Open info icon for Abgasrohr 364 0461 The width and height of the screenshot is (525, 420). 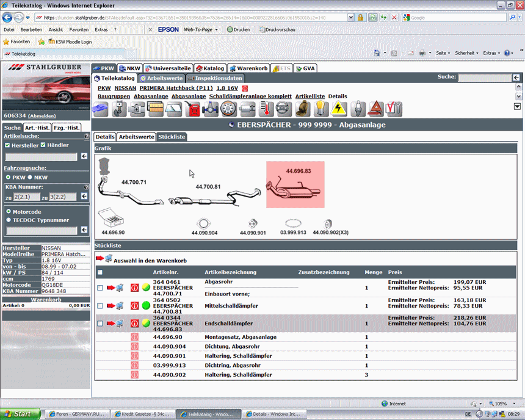[x=134, y=288]
